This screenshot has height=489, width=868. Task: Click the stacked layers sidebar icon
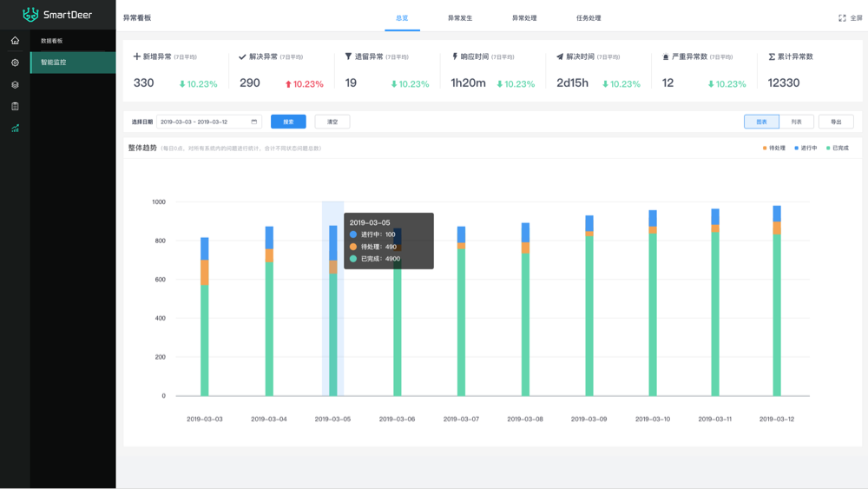pyautogui.click(x=15, y=84)
